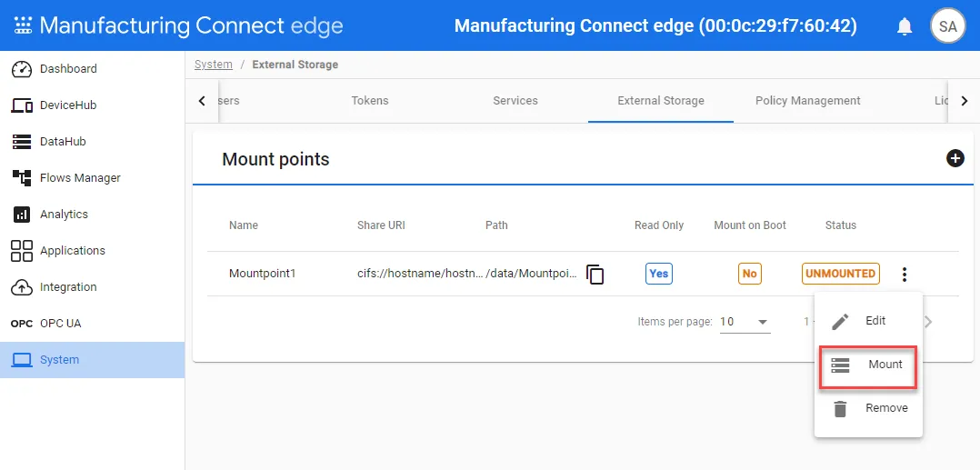This screenshot has width=980, height=470.
Task: Click the trash icon beside Remove
Action: coord(840,409)
